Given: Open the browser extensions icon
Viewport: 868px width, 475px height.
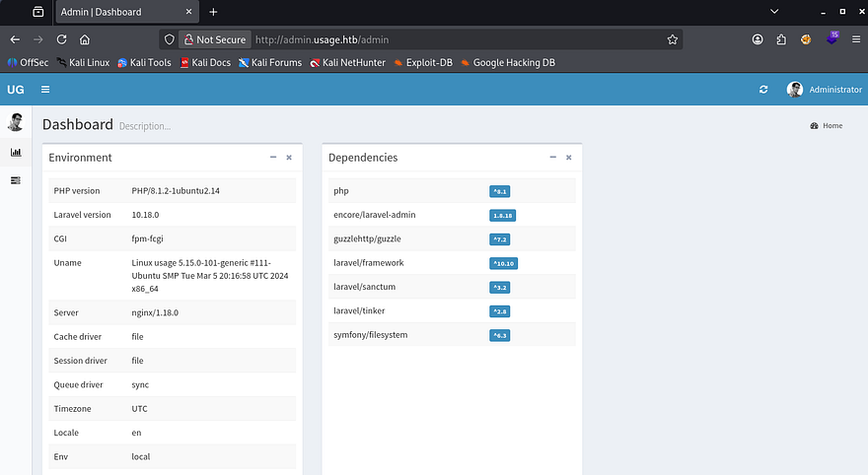Looking at the screenshot, I should (781, 39).
